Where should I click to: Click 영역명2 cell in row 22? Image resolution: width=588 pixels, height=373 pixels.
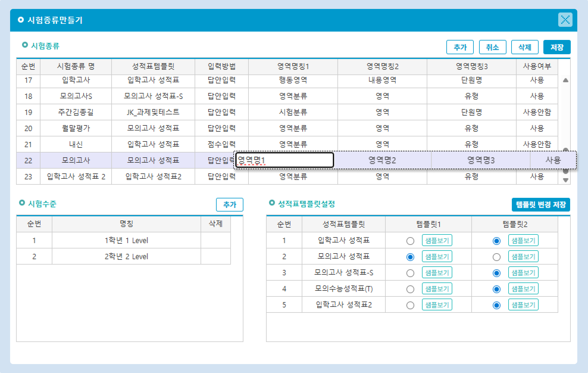[382, 160]
